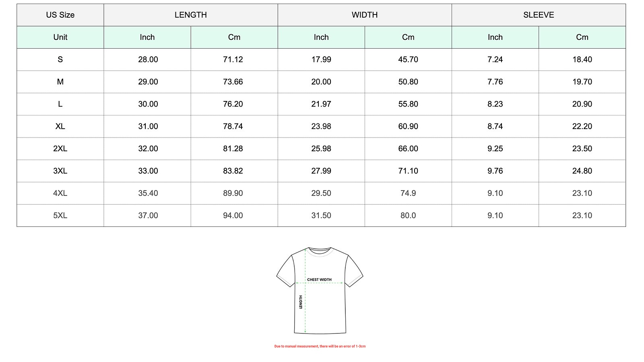The image size is (644, 362).
Task: Select the US Size header cell
Action: (60, 15)
